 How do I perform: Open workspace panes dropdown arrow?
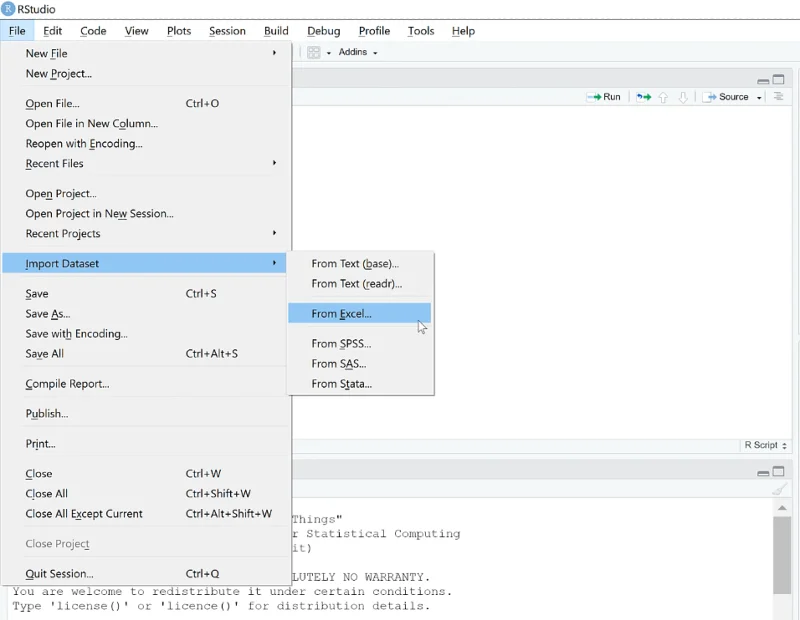pyautogui.click(x=329, y=53)
